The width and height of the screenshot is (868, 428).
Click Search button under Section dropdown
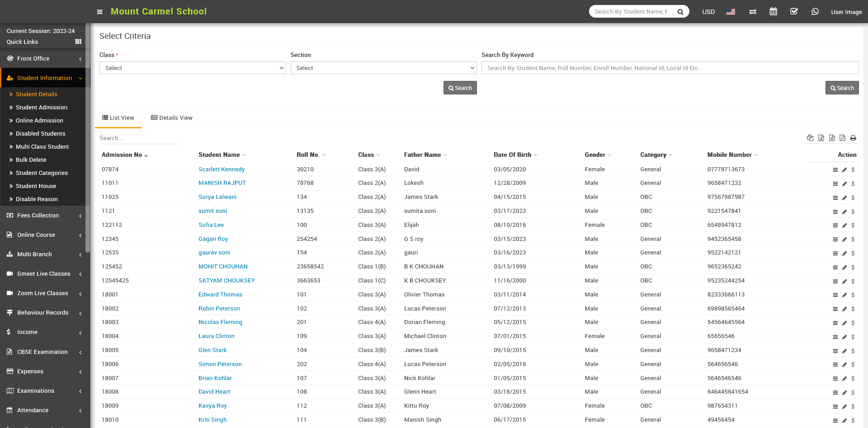[x=460, y=88]
